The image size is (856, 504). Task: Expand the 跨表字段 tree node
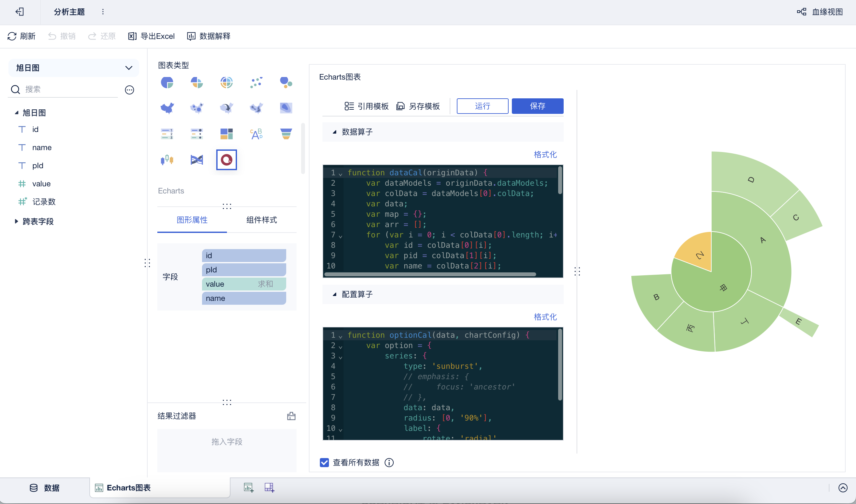16,222
